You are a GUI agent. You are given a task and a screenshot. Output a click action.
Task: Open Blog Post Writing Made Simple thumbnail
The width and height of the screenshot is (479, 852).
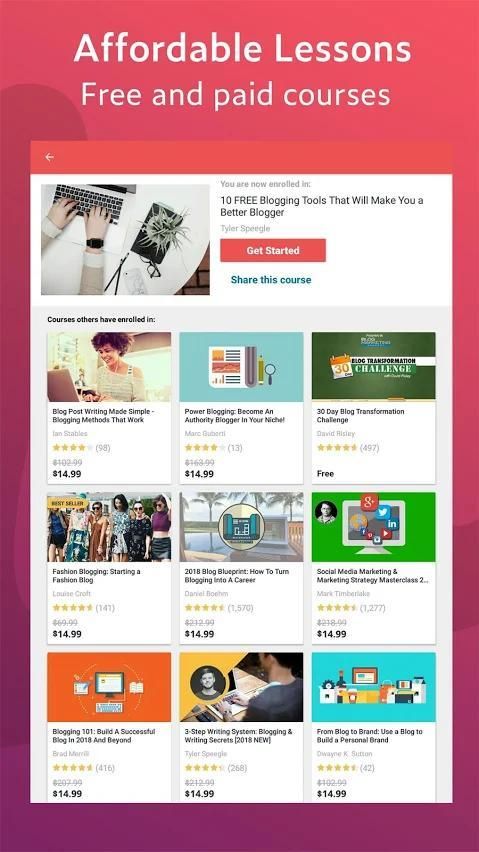(x=109, y=367)
